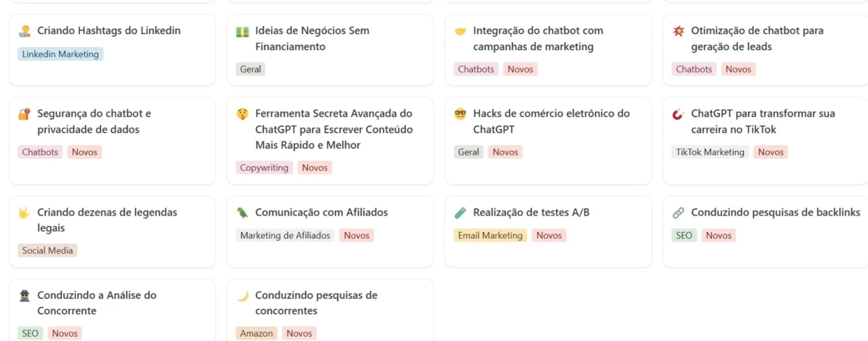Screen dimensions: 868x341
Task: Click the Copywriting tag
Action: point(264,168)
